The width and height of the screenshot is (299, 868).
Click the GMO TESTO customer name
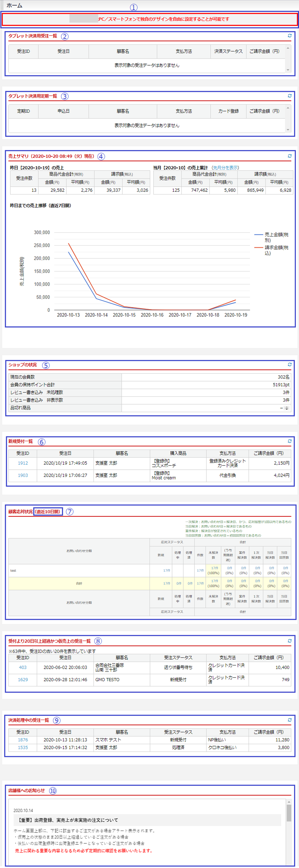(x=107, y=680)
